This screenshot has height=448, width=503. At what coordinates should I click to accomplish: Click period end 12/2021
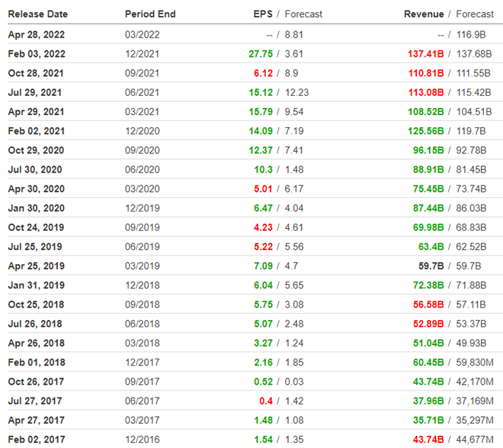[x=142, y=54]
